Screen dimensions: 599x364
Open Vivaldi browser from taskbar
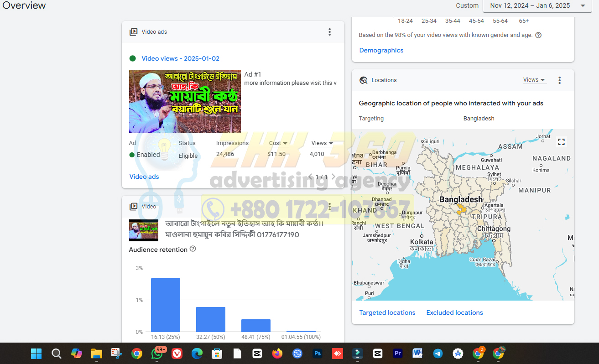point(177,354)
